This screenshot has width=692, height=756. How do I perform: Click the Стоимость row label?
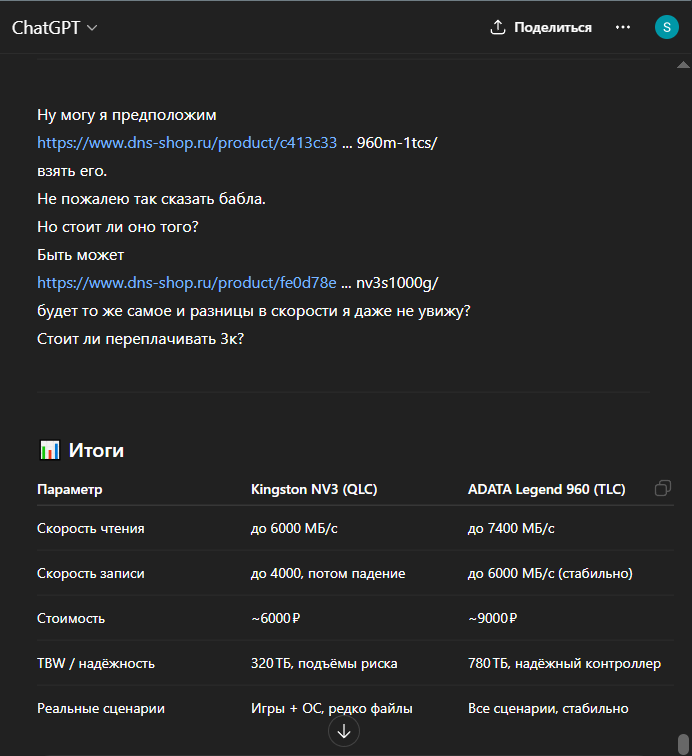(x=71, y=618)
